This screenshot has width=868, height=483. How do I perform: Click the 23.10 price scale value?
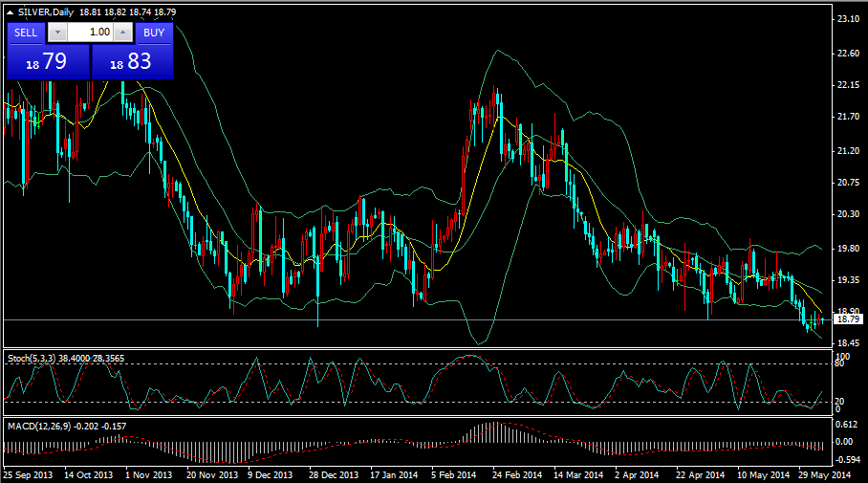tap(848, 19)
